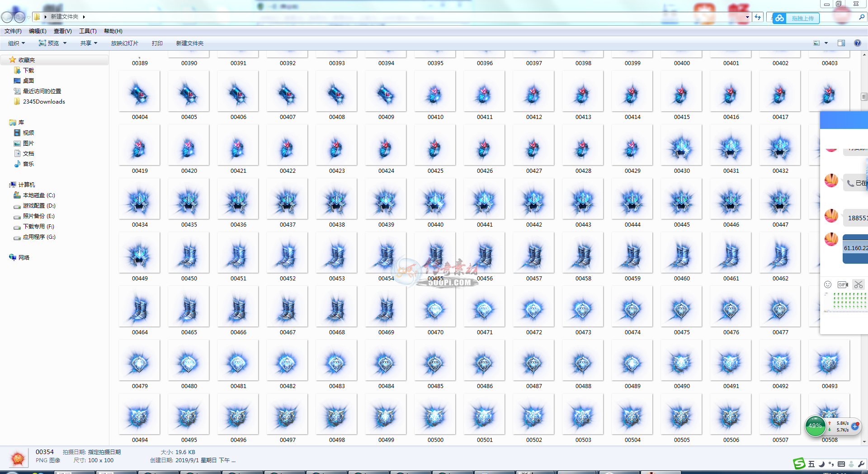This screenshot has height=474, width=868.
Task: Open the address bar history dropdown
Action: (747, 17)
